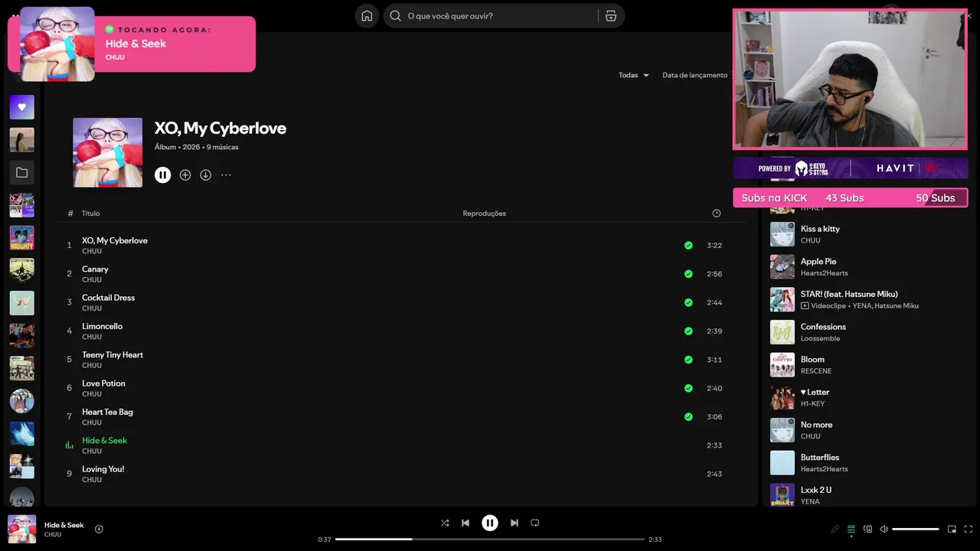
Task: Adjust the volume slider
Action: tap(916, 529)
